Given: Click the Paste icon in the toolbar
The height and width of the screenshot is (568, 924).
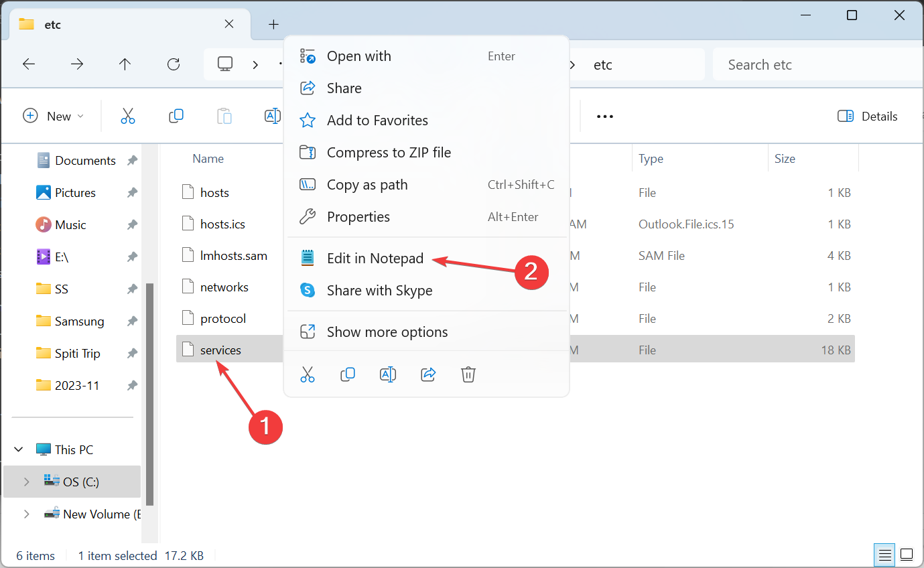Looking at the screenshot, I should tap(224, 116).
